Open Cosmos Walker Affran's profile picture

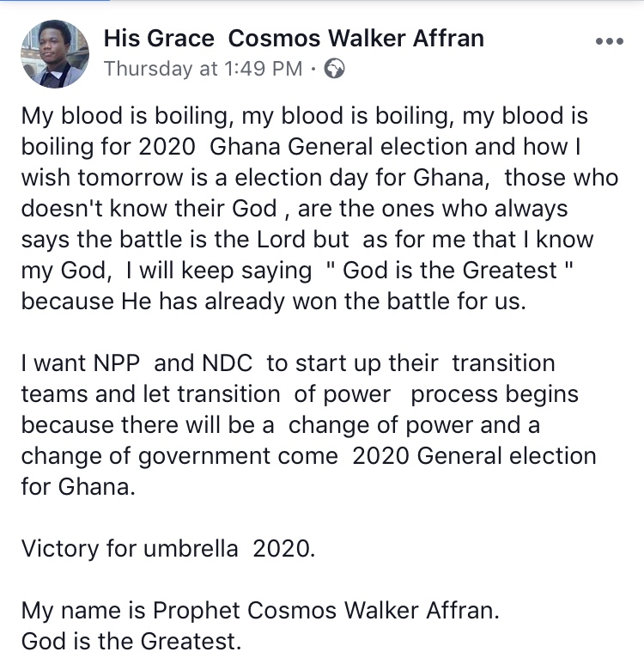coord(55,54)
